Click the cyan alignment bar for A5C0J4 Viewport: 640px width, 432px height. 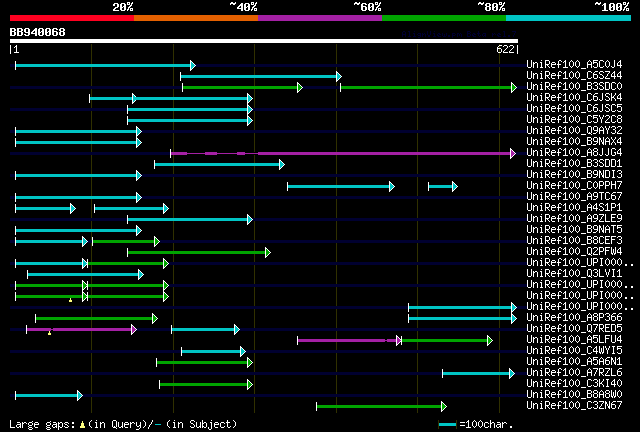(105, 65)
